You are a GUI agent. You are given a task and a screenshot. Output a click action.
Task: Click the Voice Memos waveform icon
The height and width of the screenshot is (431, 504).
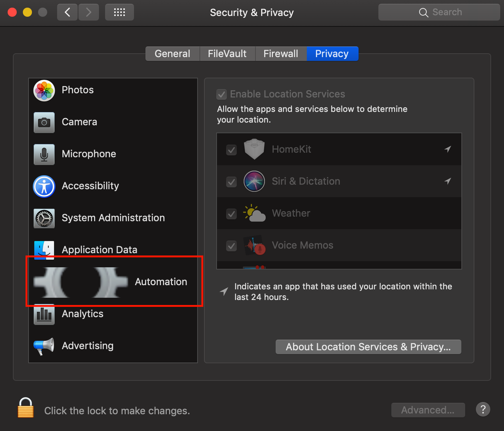click(x=254, y=245)
